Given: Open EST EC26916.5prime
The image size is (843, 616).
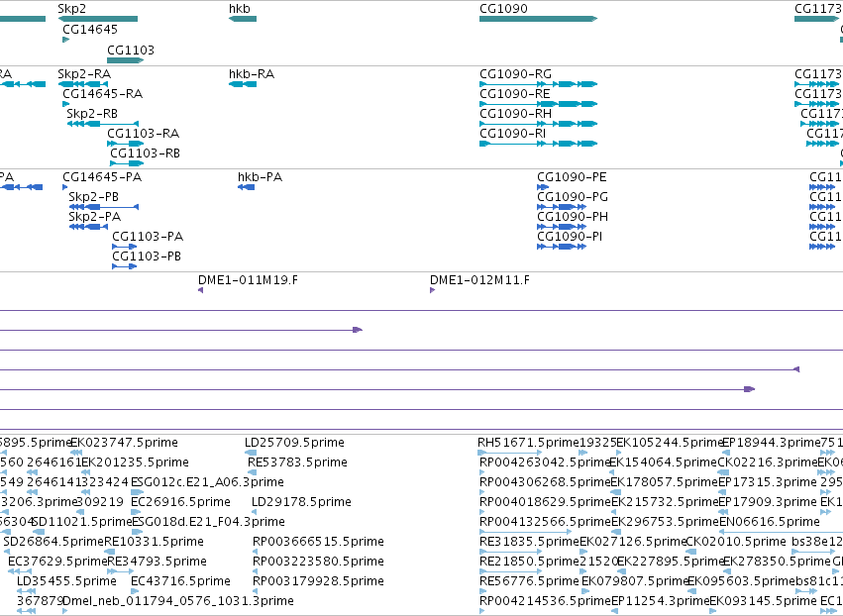Looking at the screenshot, I should [x=180, y=502].
